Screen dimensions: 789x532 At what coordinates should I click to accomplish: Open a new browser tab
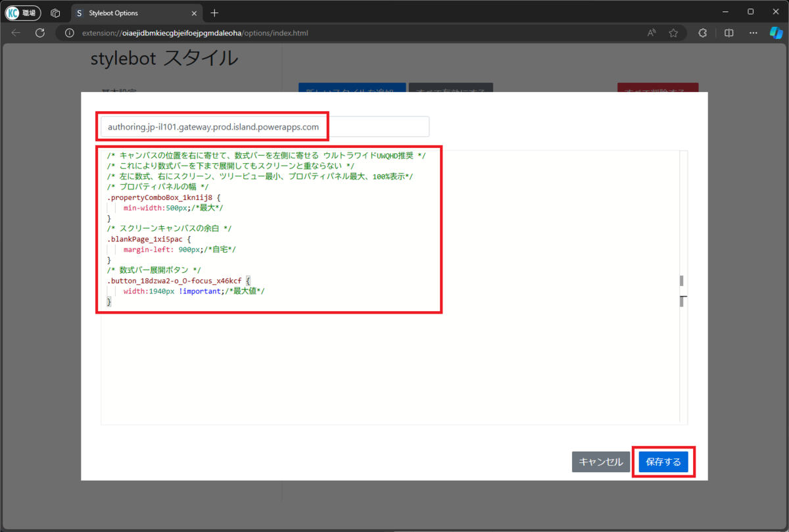(x=214, y=13)
